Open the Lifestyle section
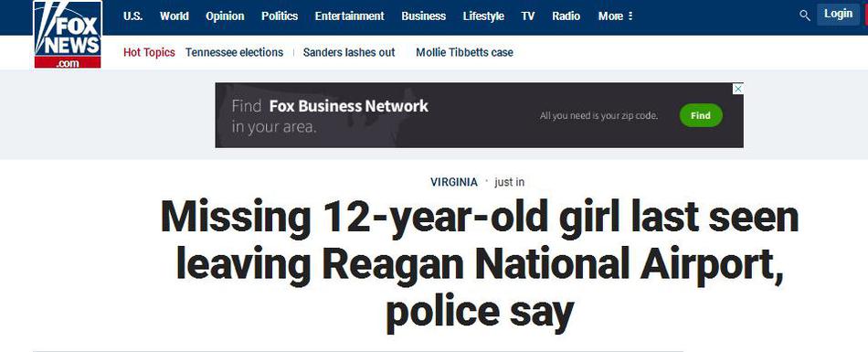Screen dimensions: 868x352 point(483,16)
